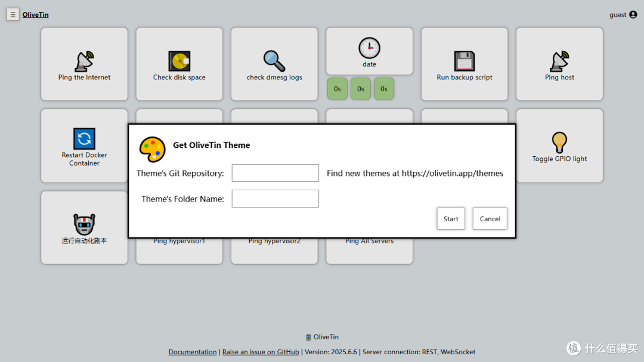Run the Check disk space action
Screen dimensions: 644x362
tap(179, 64)
